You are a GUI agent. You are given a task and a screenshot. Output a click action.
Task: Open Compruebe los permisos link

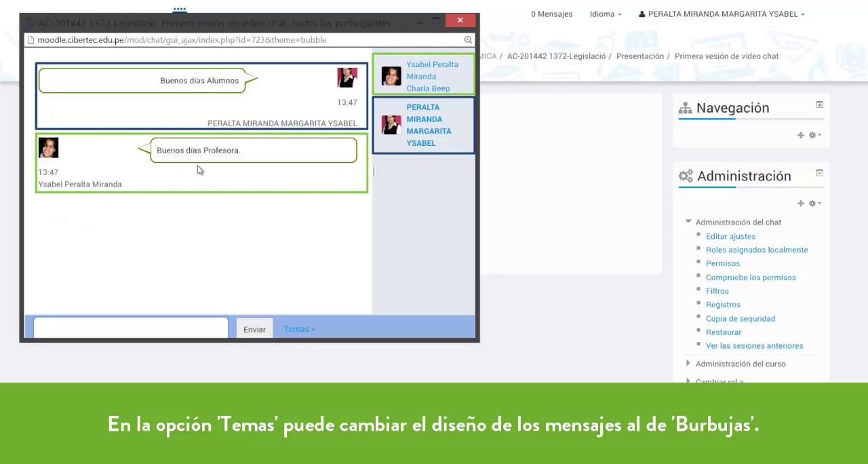click(751, 277)
